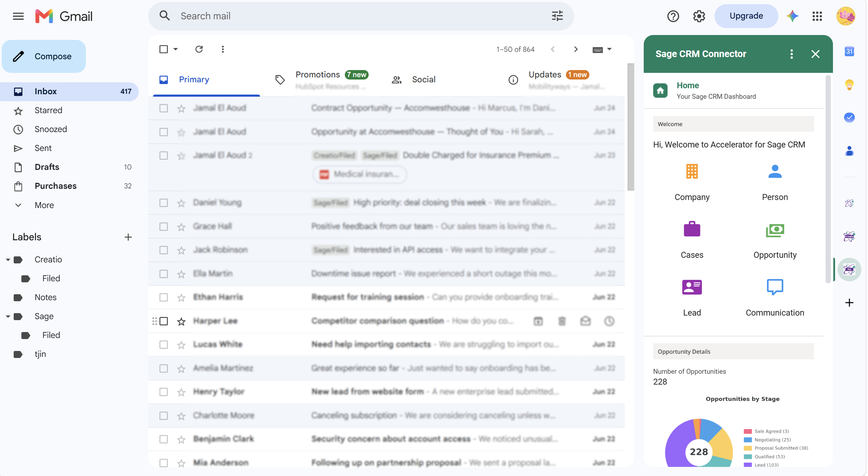Open the more actions three-dot menu
This screenshot has width=868, height=476.
click(x=223, y=49)
